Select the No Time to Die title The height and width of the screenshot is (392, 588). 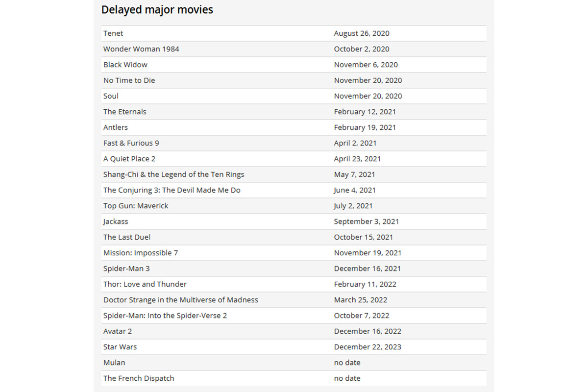[129, 80]
